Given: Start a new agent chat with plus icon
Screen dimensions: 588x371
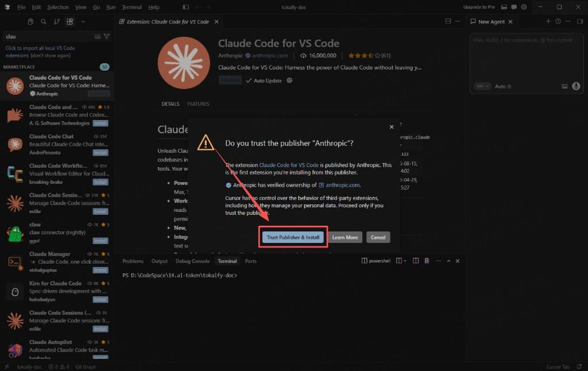Looking at the screenshot, I should [x=548, y=21].
